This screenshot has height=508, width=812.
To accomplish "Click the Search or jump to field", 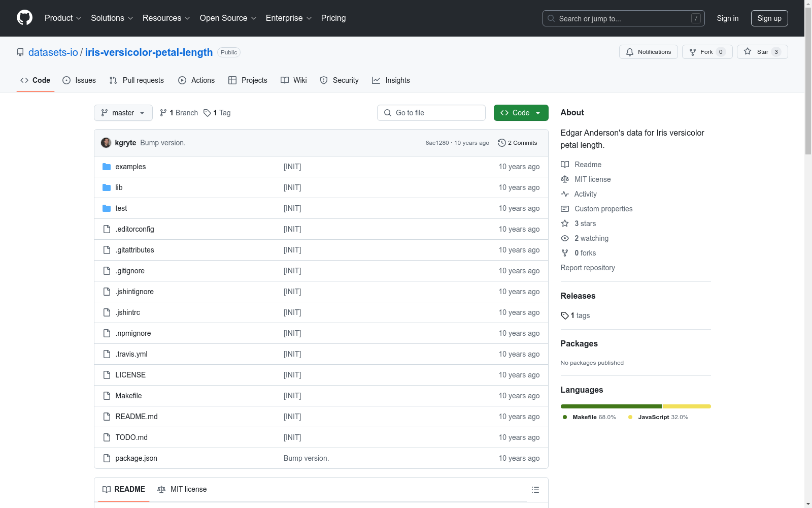I will pos(624,18).
